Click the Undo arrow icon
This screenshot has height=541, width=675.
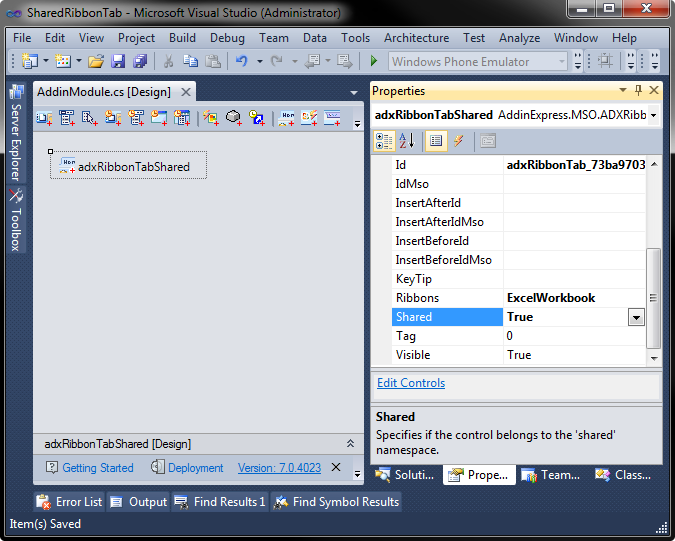point(242,62)
